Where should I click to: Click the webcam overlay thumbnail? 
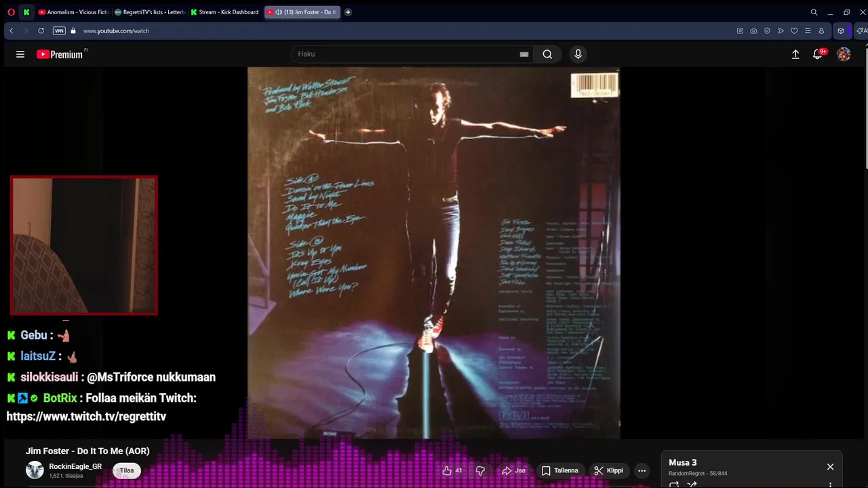tap(84, 245)
